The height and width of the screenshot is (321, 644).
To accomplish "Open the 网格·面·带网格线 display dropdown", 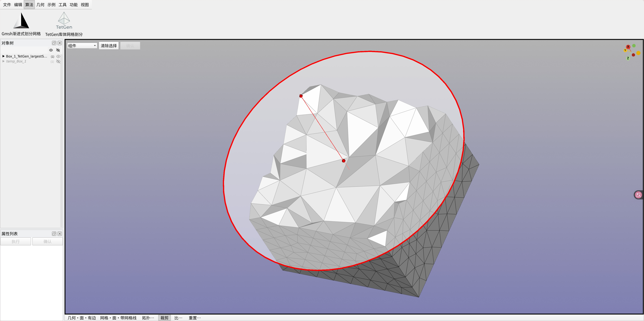I will coord(118,318).
